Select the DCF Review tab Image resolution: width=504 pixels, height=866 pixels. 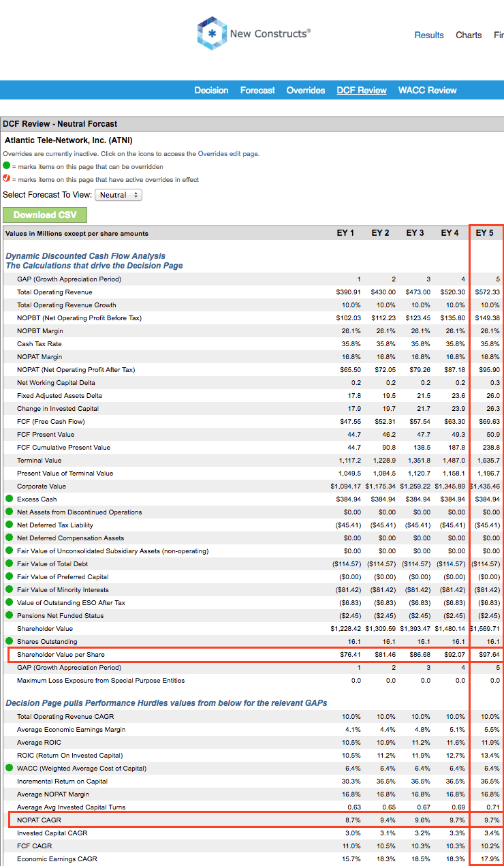pyautogui.click(x=362, y=90)
